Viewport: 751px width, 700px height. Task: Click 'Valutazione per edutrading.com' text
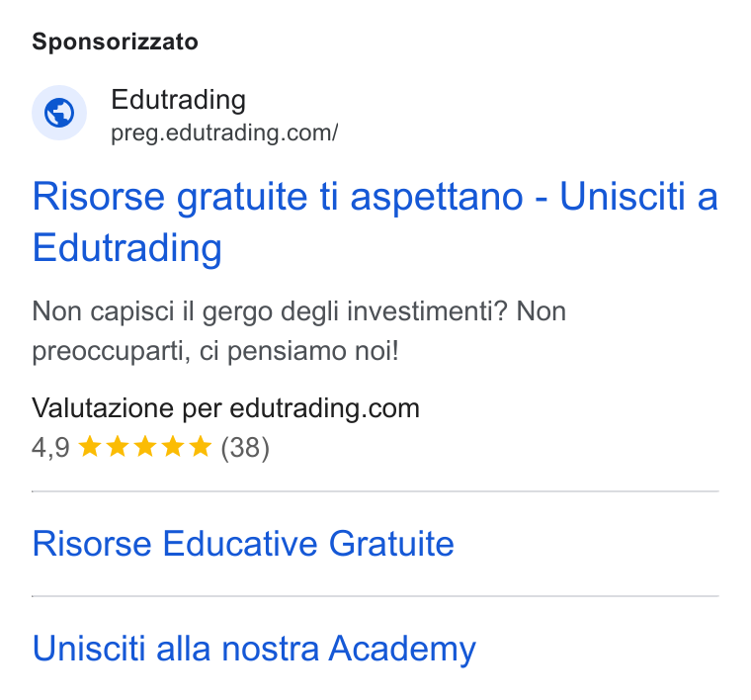pos(225,408)
